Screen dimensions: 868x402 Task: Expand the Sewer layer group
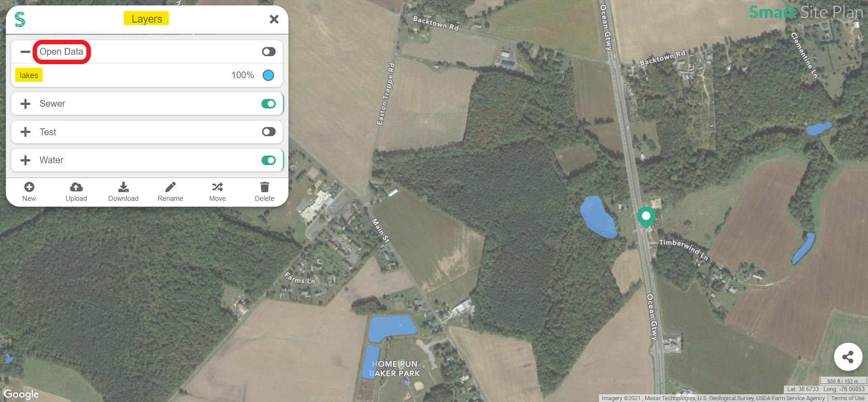tap(25, 104)
